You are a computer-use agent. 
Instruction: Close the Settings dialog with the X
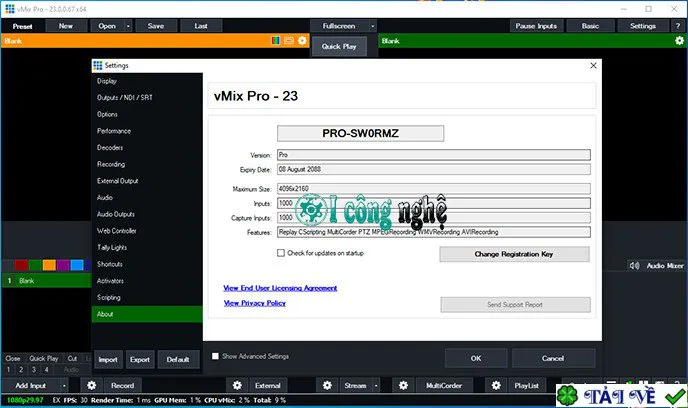tap(593, 65)
